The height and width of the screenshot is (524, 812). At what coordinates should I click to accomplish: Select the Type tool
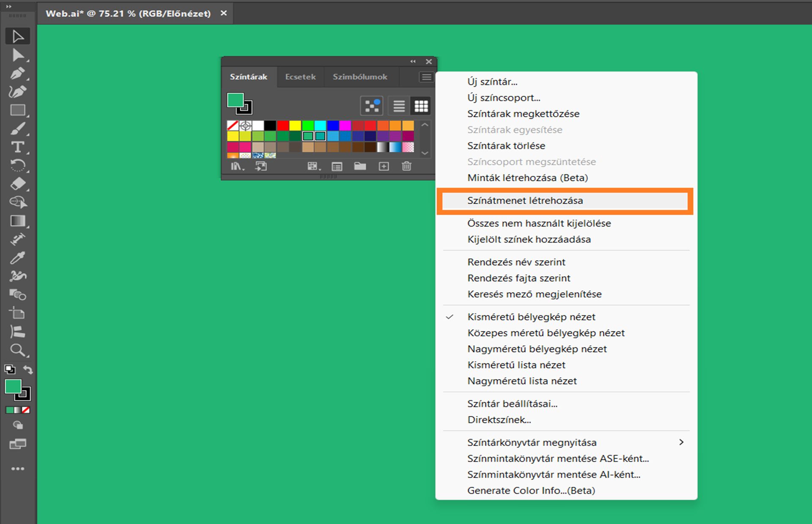click(17, 147)
